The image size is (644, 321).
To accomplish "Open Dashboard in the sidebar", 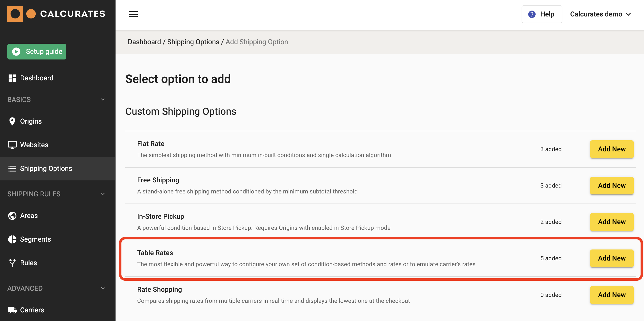I will 58,78.
